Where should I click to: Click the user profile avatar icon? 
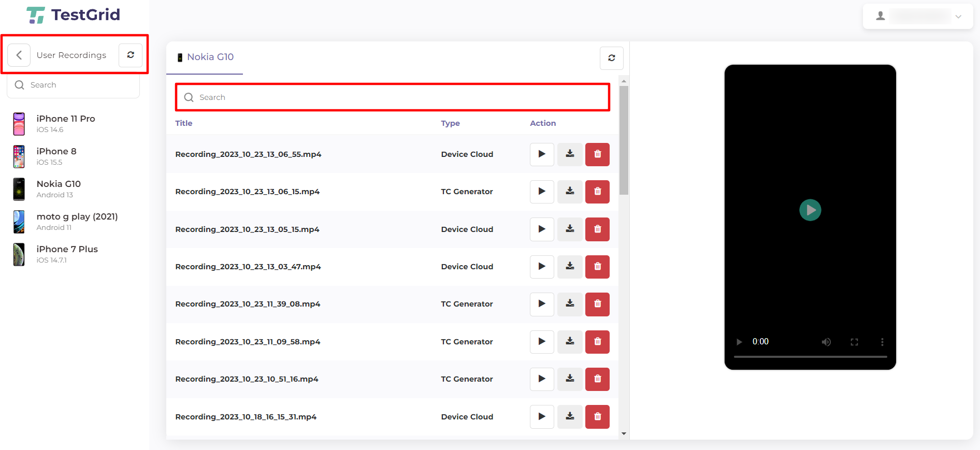[x=880, y=16]
